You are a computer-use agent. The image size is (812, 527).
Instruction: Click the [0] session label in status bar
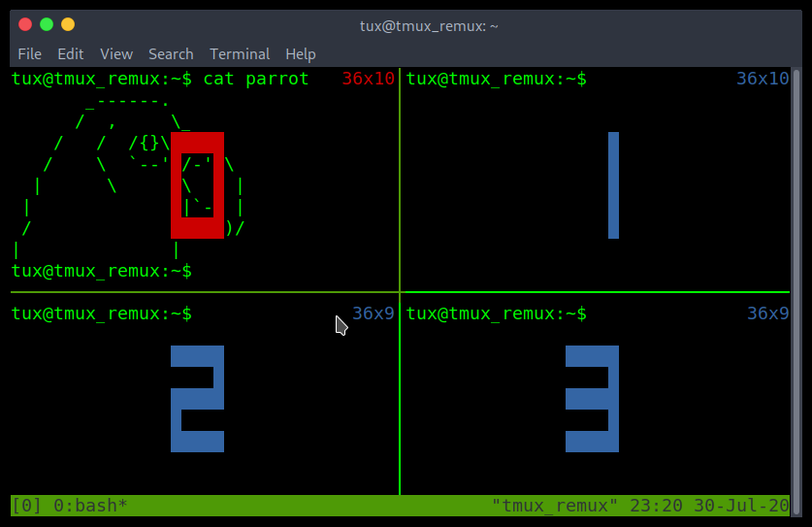click(28, 506)
